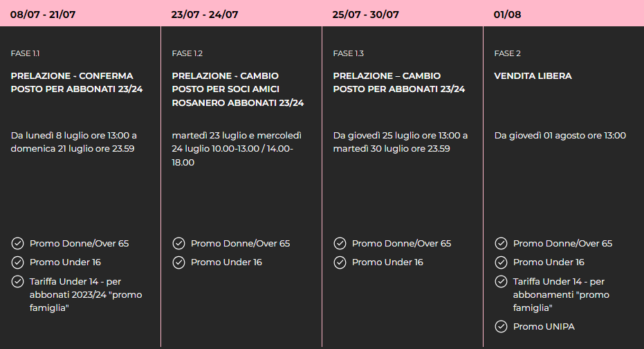Click the checkmark icon beside Promo Donne/Over 65 in Fase 2
644x349 pixels.
tap(501, 243)
